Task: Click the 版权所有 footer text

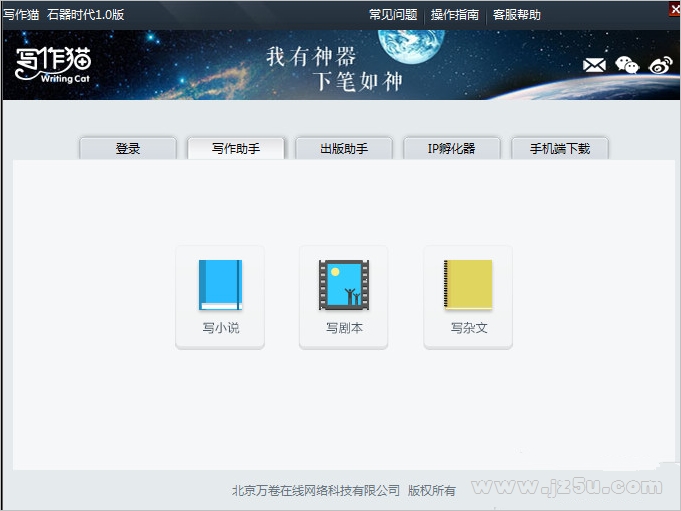Action: (x=432, y=491)
